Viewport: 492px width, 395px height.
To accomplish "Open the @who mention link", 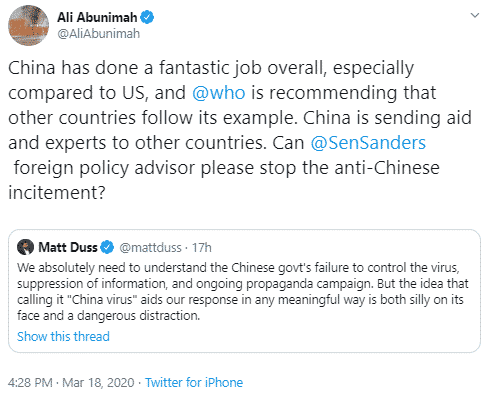I will (219, 93).
